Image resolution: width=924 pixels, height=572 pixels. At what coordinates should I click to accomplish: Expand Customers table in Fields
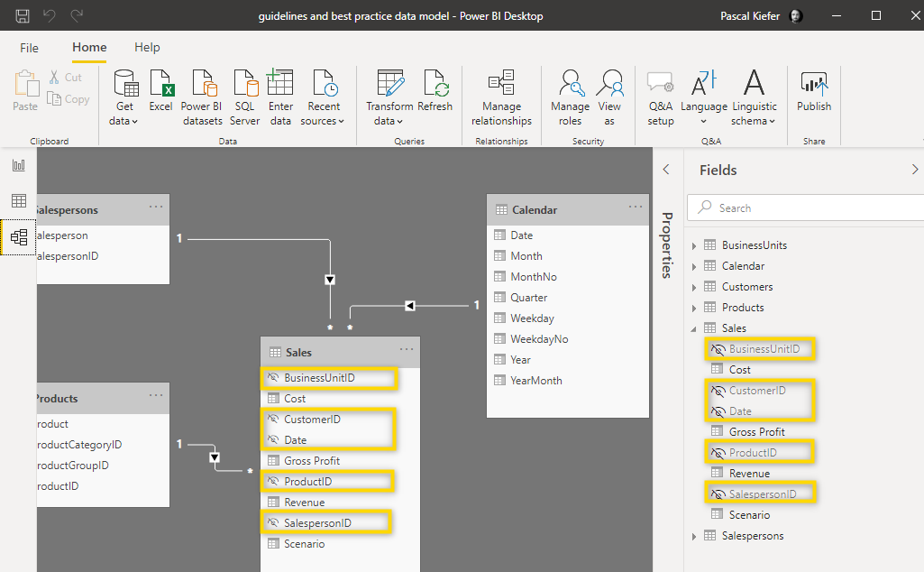[x=694, y=288]
